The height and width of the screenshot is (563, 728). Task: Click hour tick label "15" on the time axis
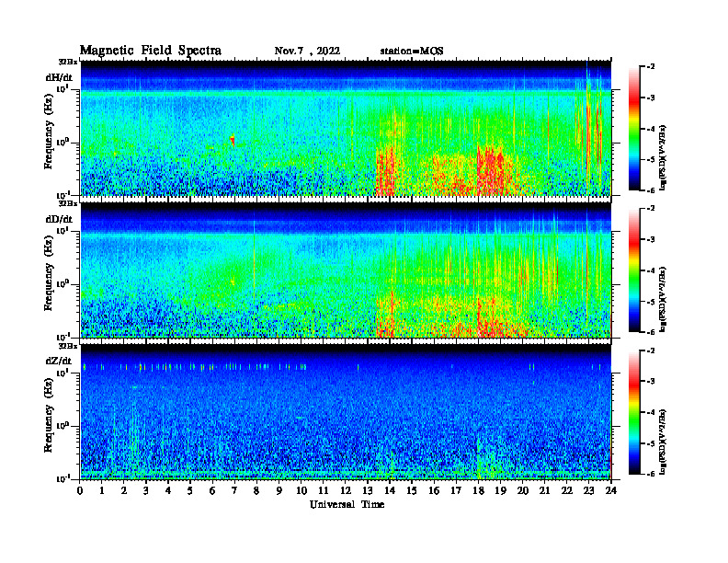tap(412, 490)
